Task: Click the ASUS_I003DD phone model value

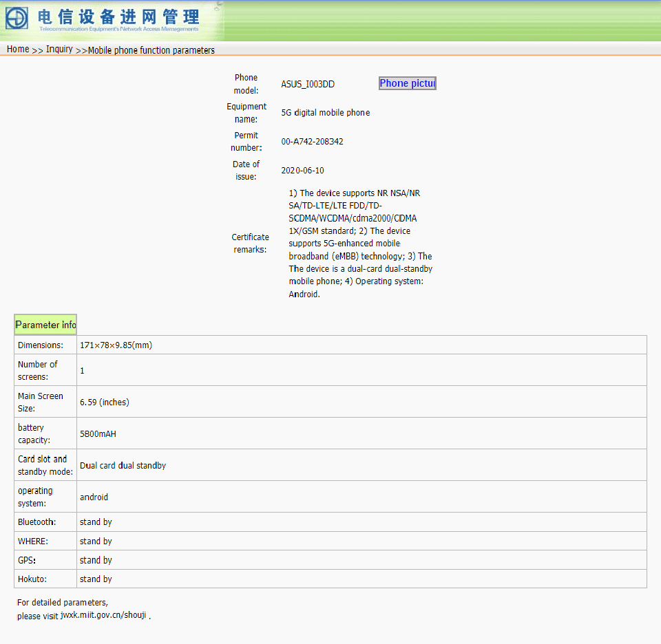Action: tap(308, 84)
